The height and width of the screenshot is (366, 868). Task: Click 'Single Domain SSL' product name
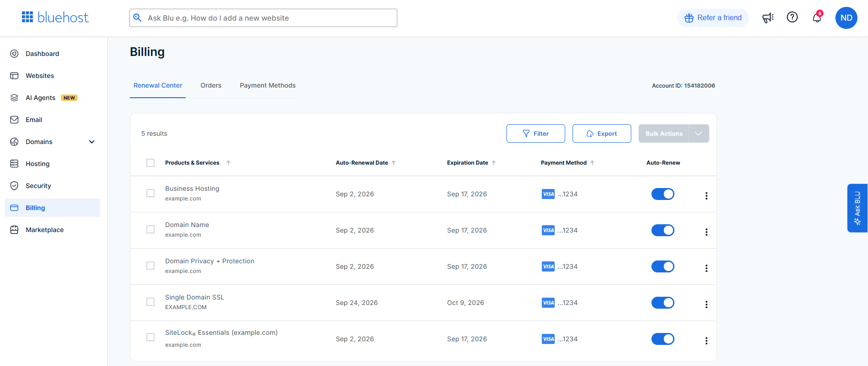pos(195,297)
